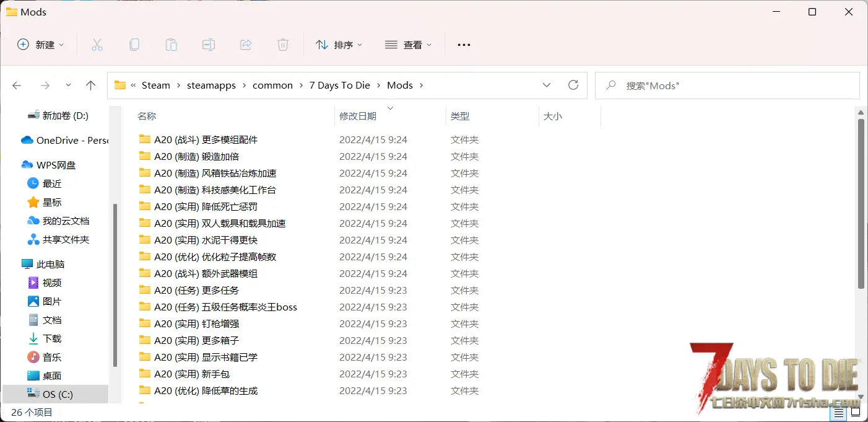The image size is (868, 422).
Task: Click the Delete trash bin icon
Action: (282, 45)
